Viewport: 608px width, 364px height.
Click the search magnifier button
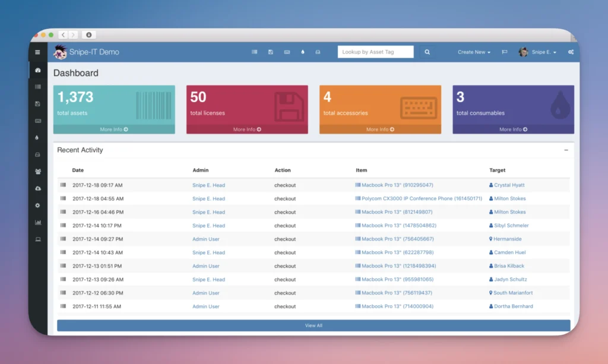click(x=427, y=52)
